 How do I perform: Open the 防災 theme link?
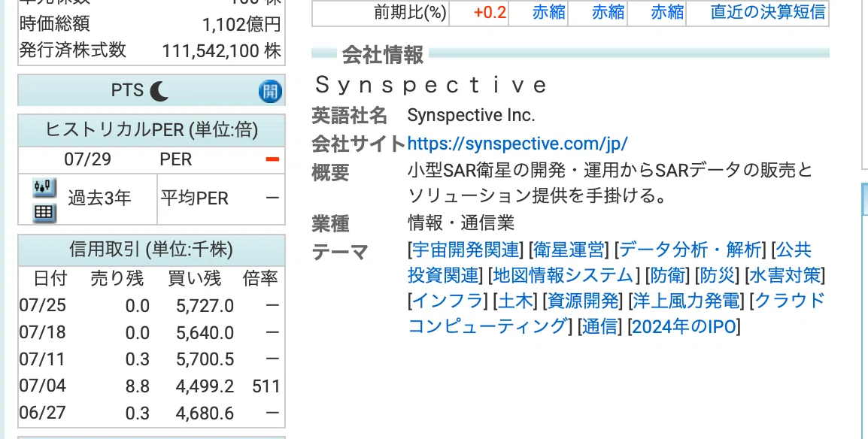point(717,275)
